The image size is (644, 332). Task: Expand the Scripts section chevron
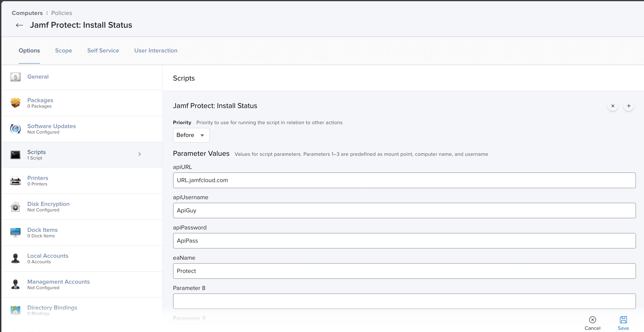tap(140, 154)
